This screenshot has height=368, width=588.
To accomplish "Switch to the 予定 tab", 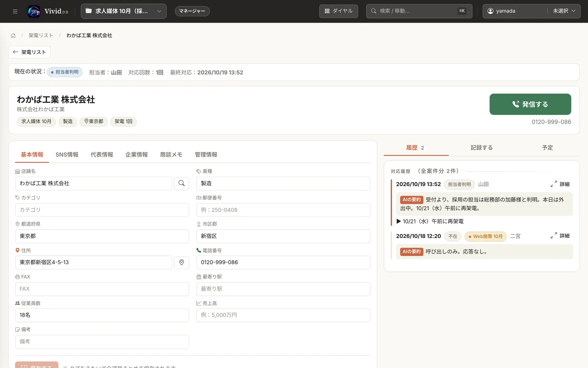I will tap(547, 148).
